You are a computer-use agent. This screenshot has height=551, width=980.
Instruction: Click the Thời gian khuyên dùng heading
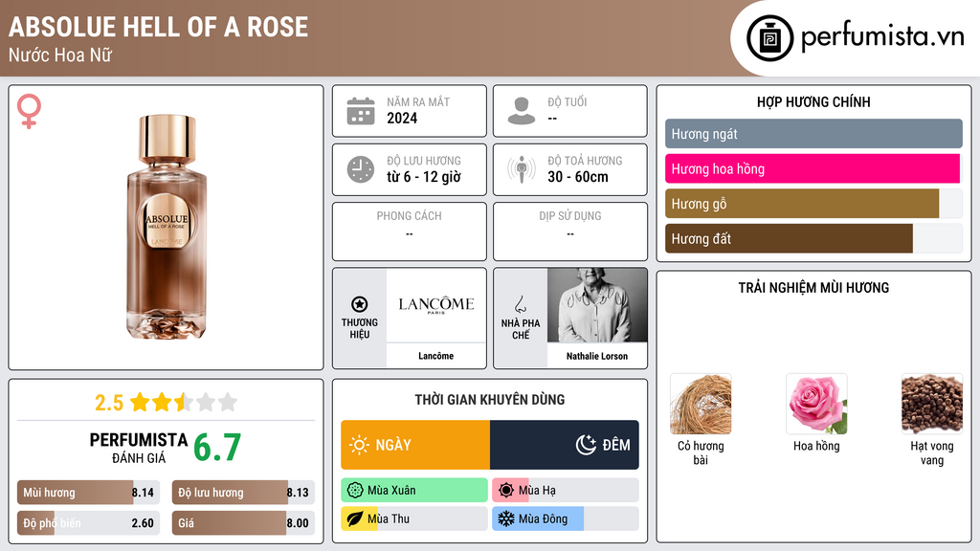[490, 400]
